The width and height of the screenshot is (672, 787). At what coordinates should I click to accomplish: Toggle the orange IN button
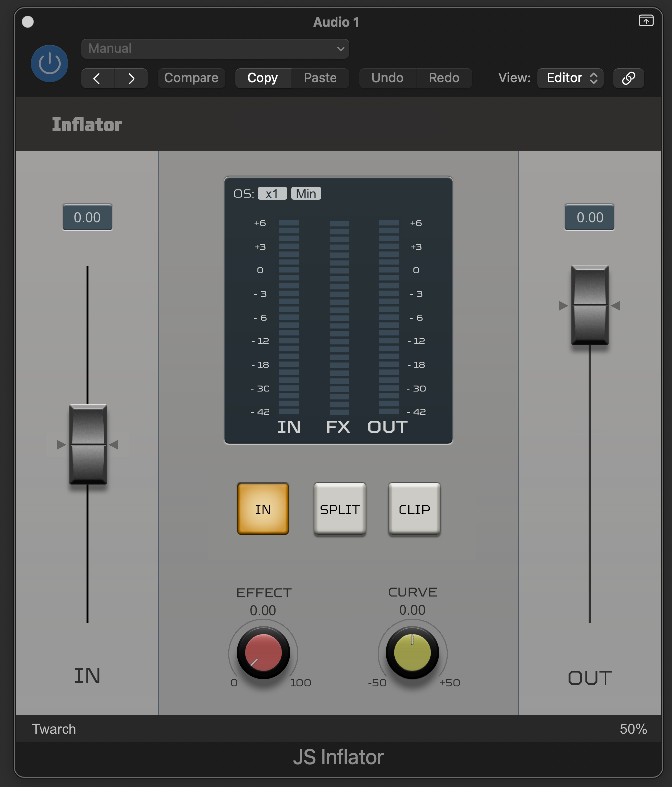(x=263, y=509)
